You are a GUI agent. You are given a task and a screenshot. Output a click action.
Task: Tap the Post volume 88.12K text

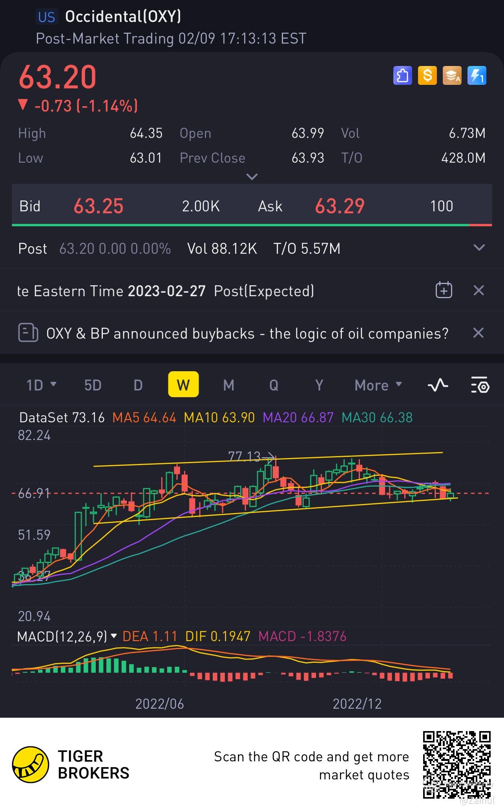pos(222,249)
